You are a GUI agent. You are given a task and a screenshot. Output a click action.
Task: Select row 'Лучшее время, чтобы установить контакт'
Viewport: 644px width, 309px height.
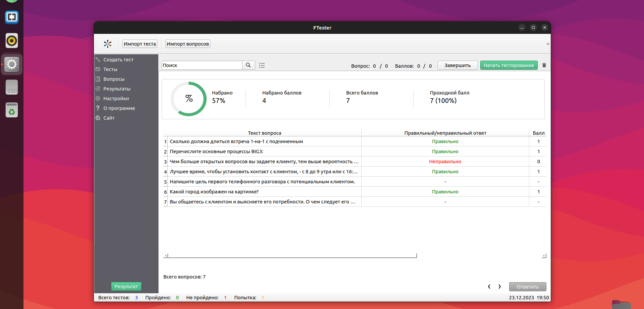tap(265, 172)
